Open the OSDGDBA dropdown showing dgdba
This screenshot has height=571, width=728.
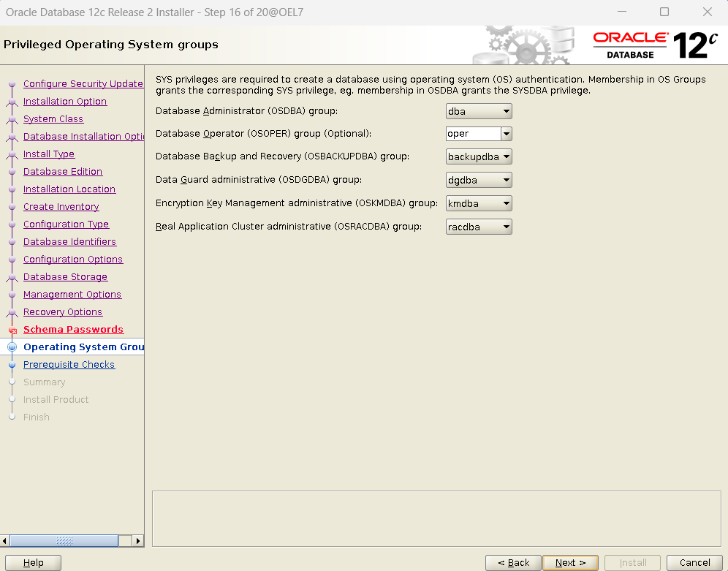479,180
